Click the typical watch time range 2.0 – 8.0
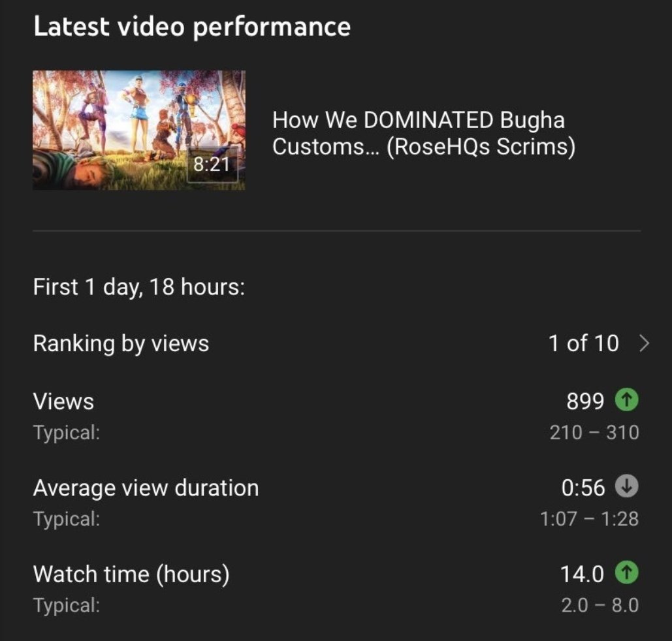The height and width of the screenshot is (641, 672). point(600,606)
